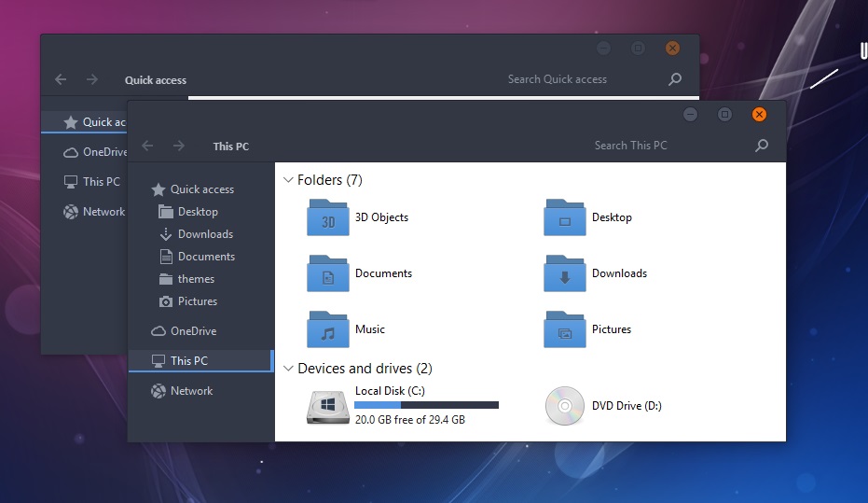868x503 pixels.
Task: Open the Downloads folder icon
Action: [x=564, y=274]
